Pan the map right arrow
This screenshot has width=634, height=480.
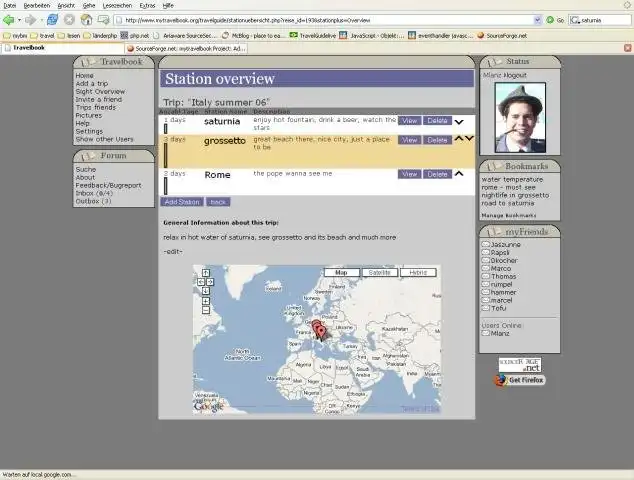coord(210,282)
